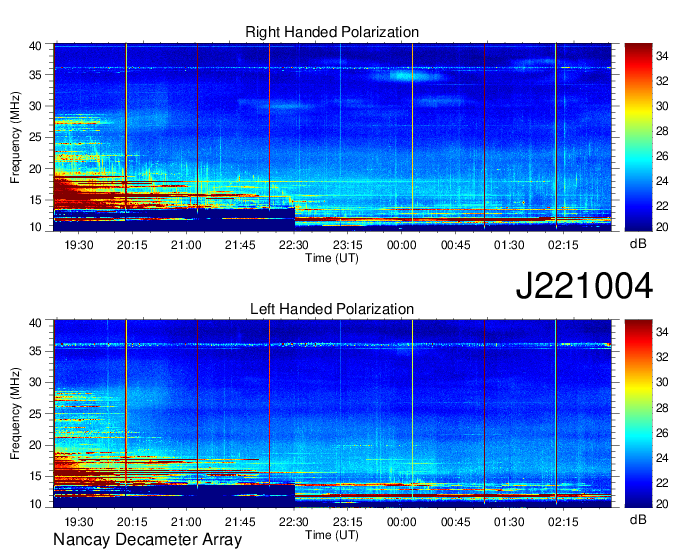The width and height of the screenshot is (680, 552).
Task: Click the "Right Handed Polarization" plot title
Action: pos(332,32)
